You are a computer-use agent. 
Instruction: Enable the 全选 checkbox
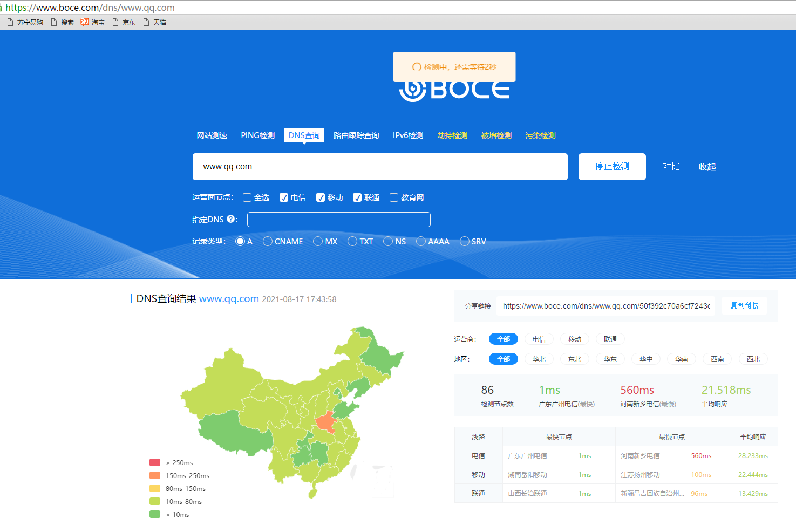click(247, 197)
